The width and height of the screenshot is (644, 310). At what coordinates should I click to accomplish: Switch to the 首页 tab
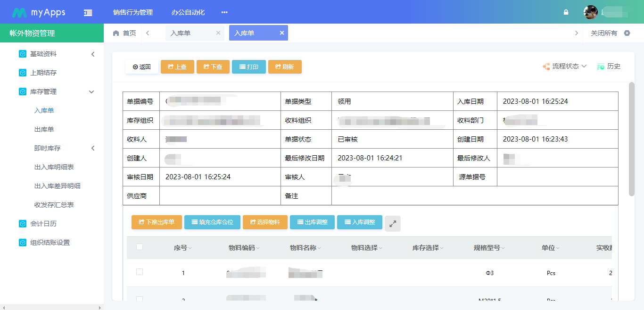[124, 33]
